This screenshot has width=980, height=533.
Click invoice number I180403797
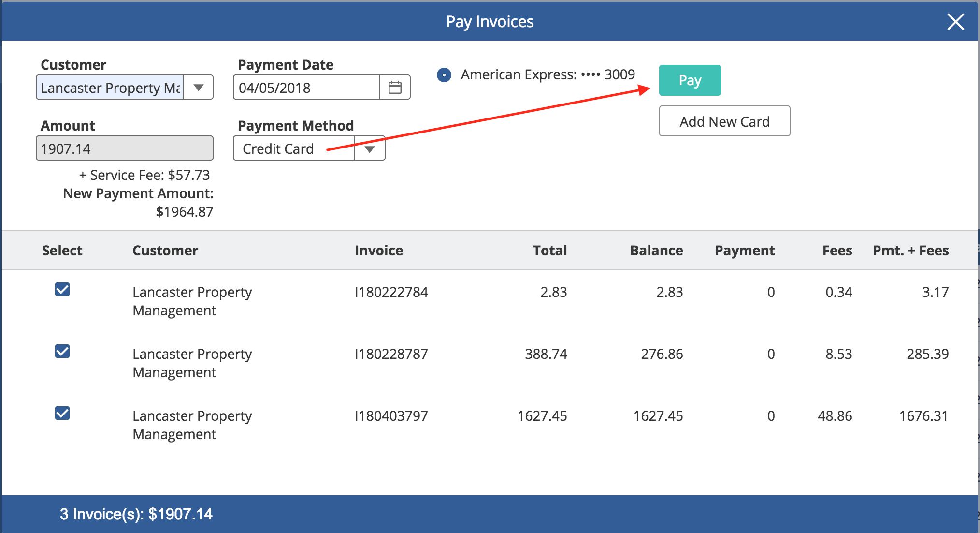point(391,416)
